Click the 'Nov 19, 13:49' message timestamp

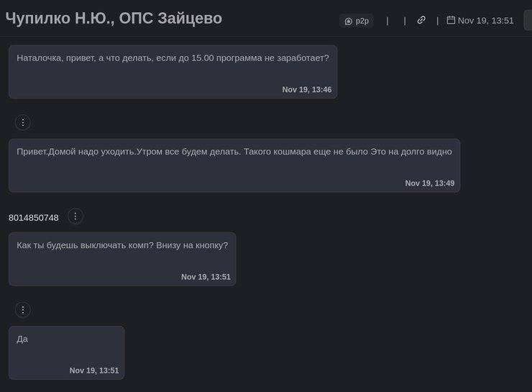point(430,183)
